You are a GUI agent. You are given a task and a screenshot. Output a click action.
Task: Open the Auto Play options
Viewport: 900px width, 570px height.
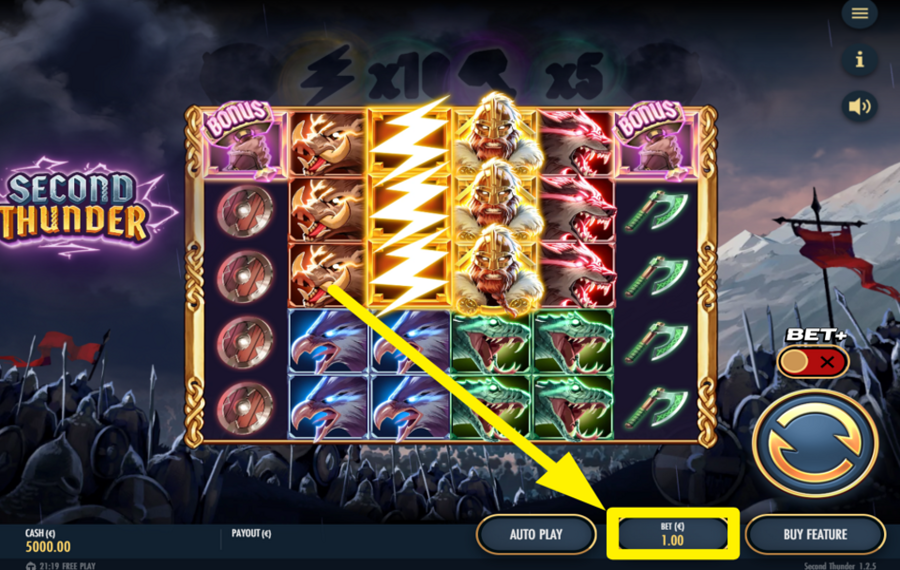[536, 534]
